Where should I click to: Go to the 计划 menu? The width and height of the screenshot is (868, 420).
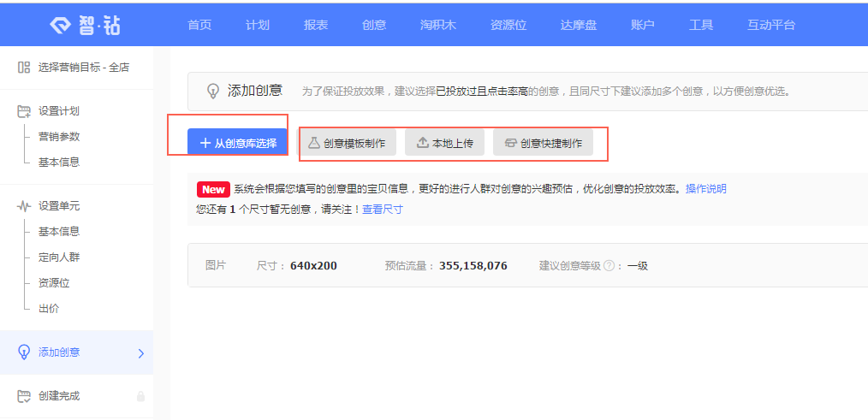258,25
